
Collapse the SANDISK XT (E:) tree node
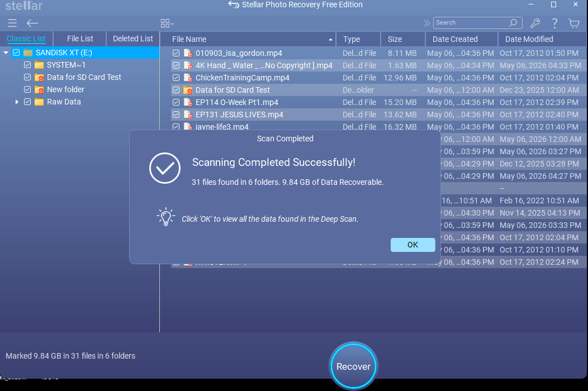(6, 53)
